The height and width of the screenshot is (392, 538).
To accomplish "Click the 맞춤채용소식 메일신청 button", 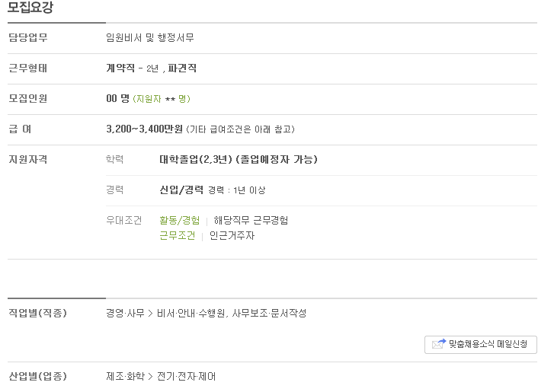I will 480,344.
